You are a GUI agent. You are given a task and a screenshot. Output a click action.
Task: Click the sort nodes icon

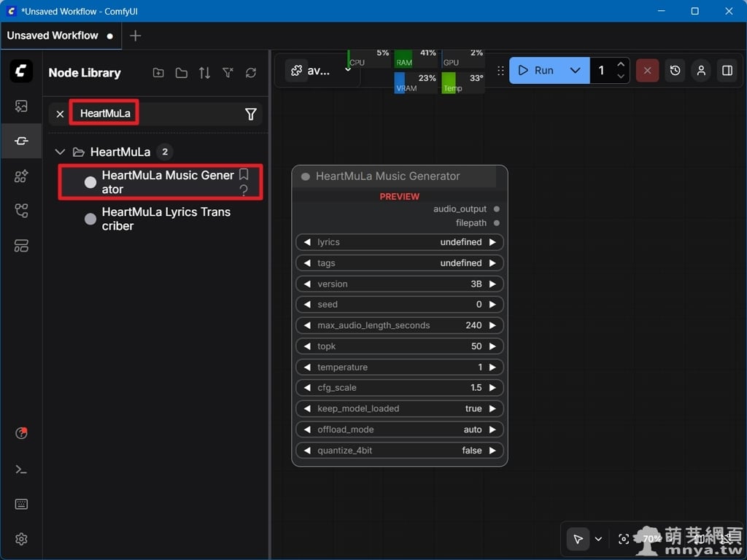(204, 73)
